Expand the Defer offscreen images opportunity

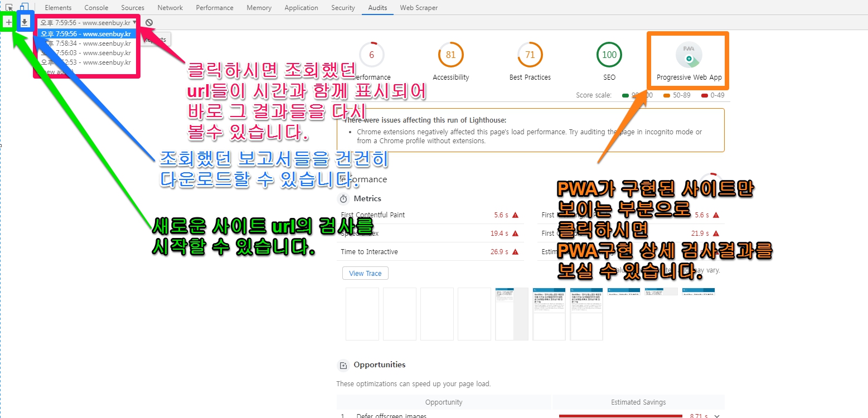coord(717,416)
